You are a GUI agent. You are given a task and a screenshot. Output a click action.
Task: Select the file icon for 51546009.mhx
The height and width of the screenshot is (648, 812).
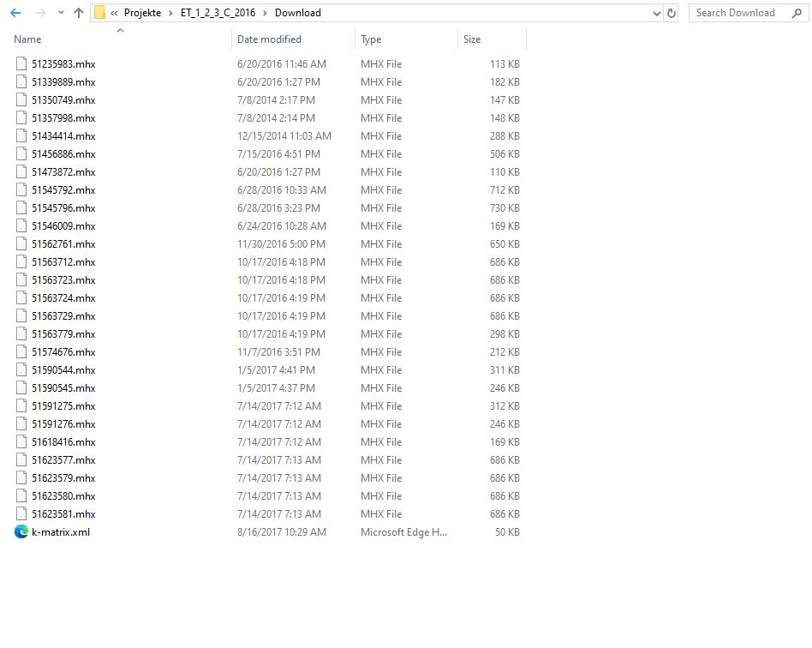tap(21, 226)
